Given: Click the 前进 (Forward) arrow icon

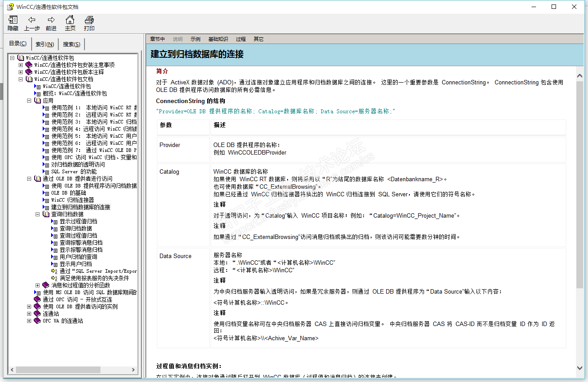Looking at the screenshot, I should point(51,20).
